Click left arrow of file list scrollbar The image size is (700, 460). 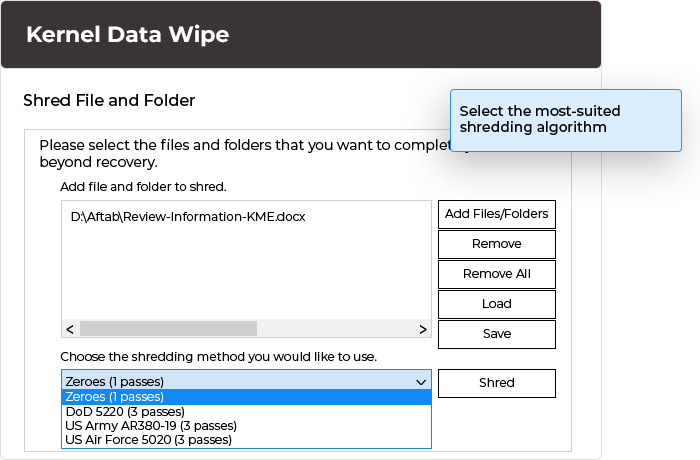point(70,329)
